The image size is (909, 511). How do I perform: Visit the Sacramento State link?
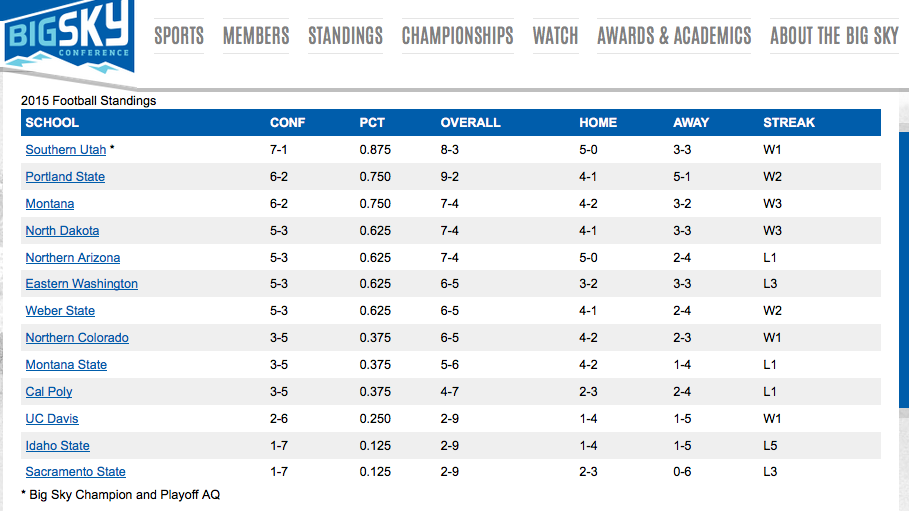(x=75, y=472)
